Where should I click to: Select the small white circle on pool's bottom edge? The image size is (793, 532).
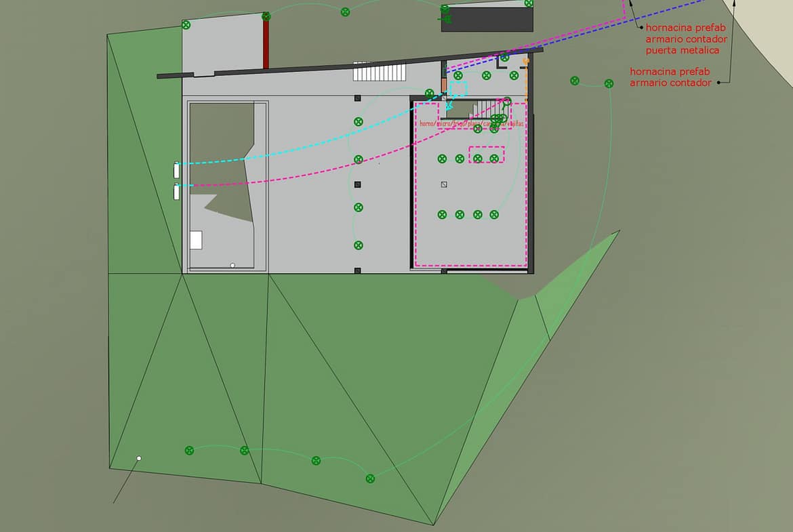tap(232, 265)
